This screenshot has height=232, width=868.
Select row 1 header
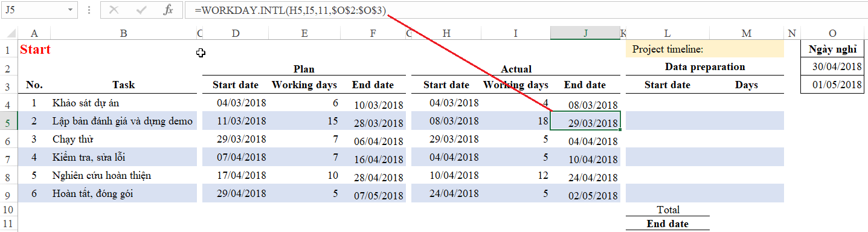(8, 50)
